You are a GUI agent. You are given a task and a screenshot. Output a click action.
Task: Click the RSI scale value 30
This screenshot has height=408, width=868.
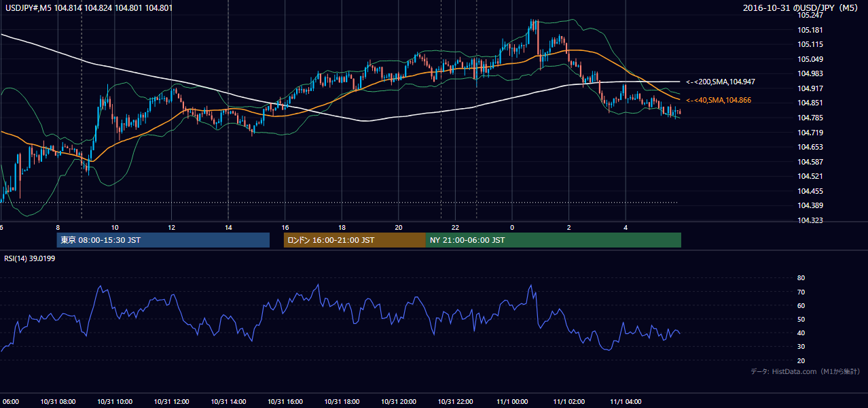tap(801, 347)
